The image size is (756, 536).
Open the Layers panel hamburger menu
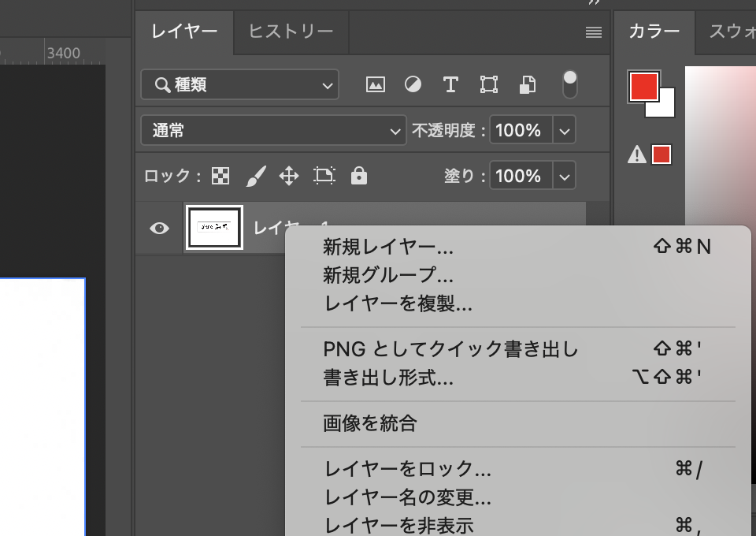point(594,32)
